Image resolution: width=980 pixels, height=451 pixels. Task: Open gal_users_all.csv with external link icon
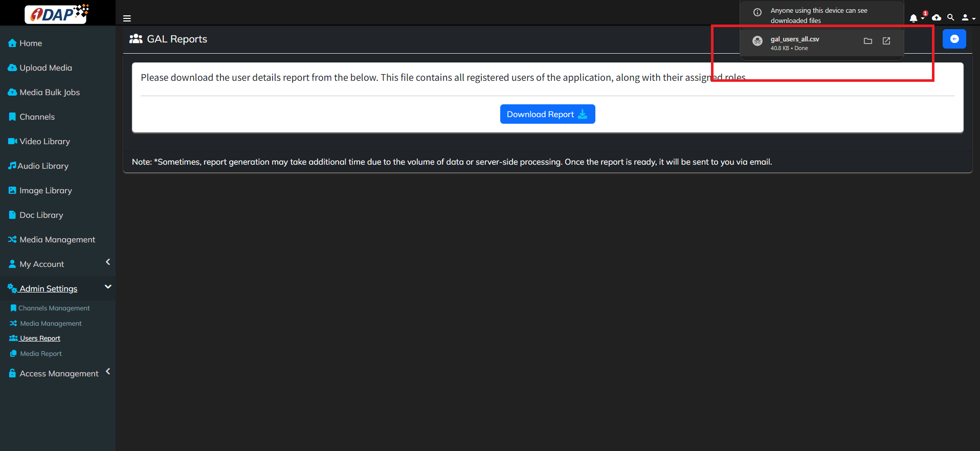(x=886, y=41)
